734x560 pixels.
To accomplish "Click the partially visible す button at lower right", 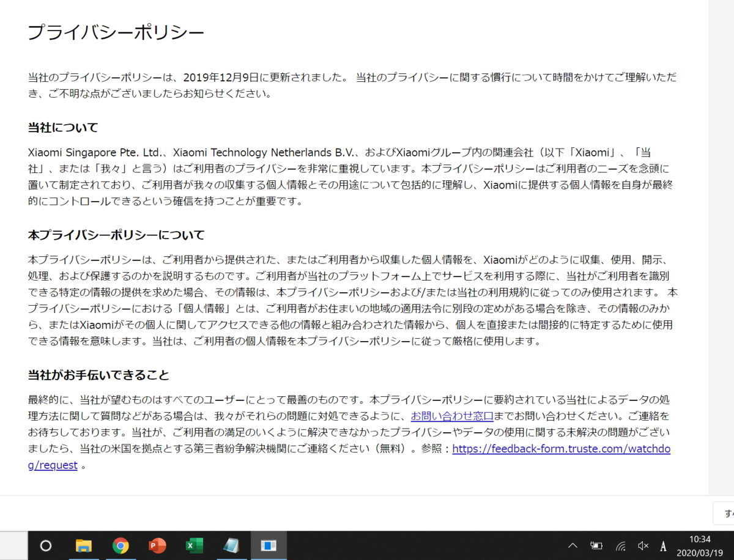I will click(x=723, y=514).
